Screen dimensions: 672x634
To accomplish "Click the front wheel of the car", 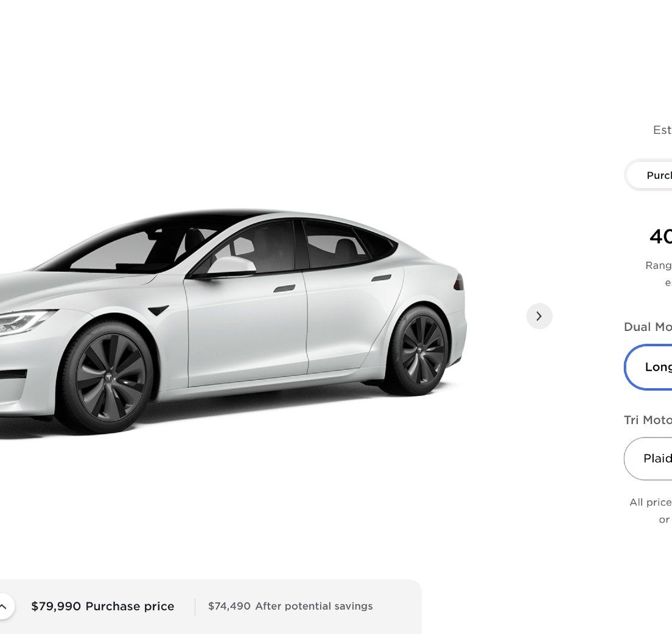I will (x=110, y=377).
